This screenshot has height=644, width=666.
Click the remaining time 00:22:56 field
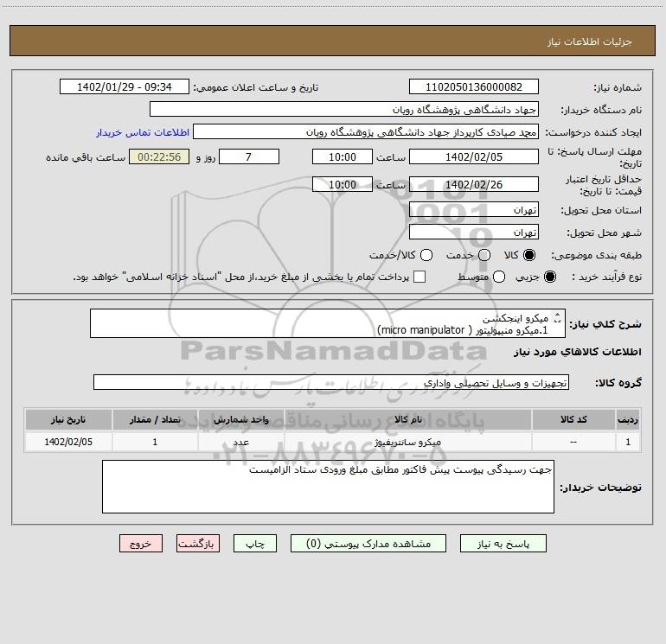point(159,156)
